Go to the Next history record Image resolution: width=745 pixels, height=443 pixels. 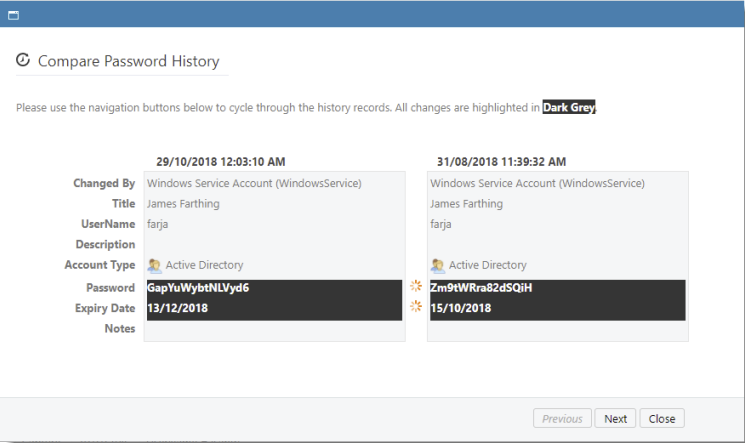[615, 418]
